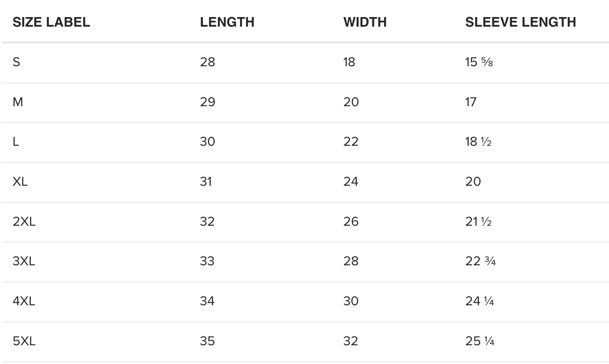Select the XL size row label
Screen dimensions: 609x364
pos(20,182)
